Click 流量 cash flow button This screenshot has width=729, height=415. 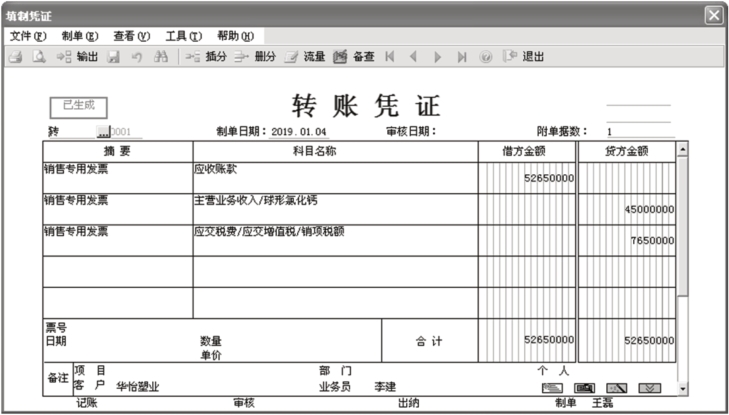(305, 57)
